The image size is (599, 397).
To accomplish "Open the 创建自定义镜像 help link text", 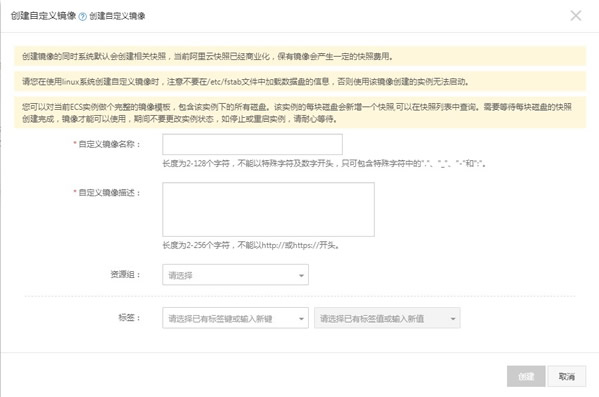I will pos(117,16).
